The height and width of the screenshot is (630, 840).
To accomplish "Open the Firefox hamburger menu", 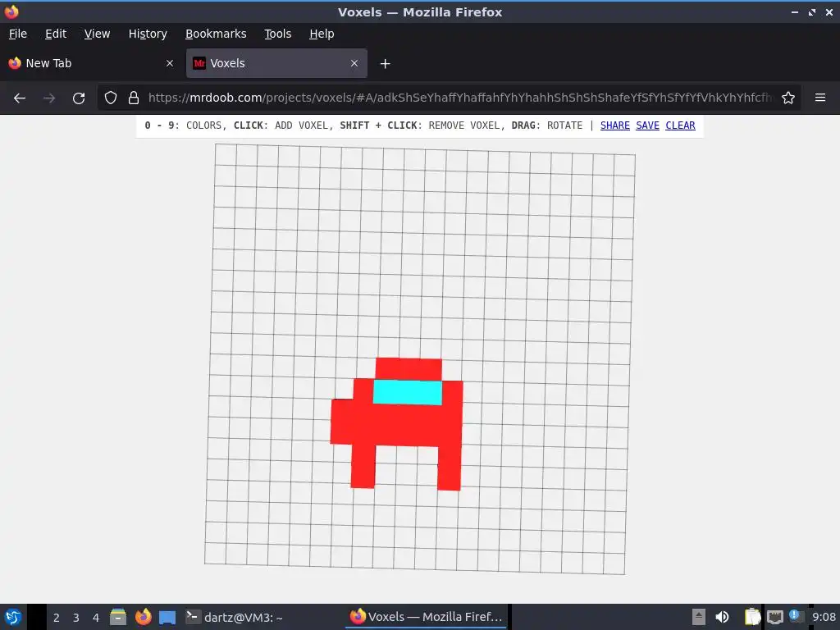I will point(820,98).
